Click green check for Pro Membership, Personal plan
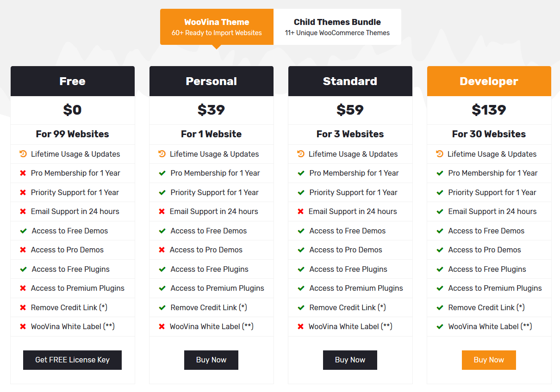 [x=162, y=173]
